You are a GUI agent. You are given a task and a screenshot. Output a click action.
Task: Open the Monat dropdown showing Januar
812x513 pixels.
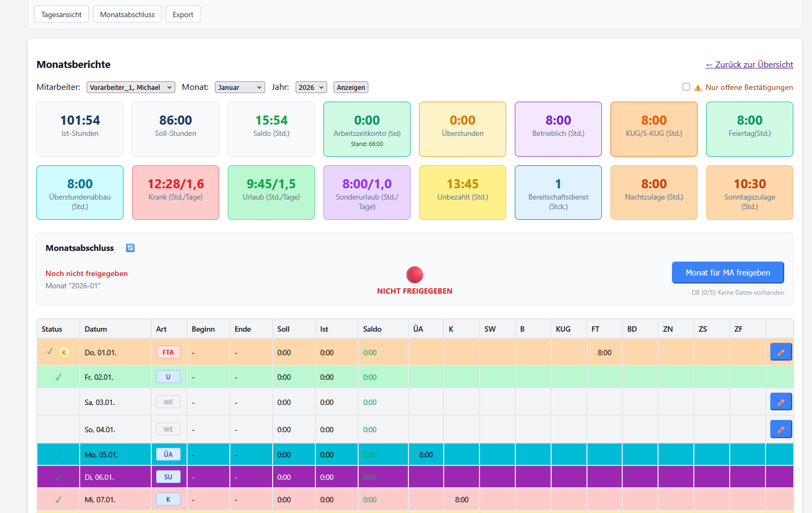point(240,87)
